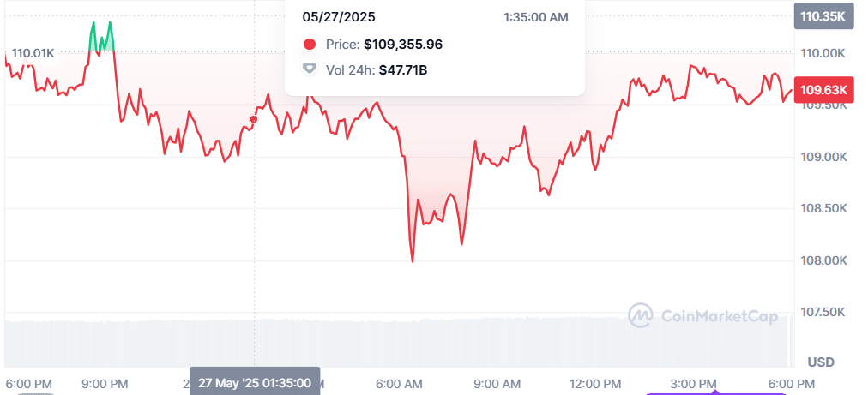The width and height of the screenshot is (868, 395).
Task: Click the 12:00 PM time axis label
Action: [x=595, y=382]
